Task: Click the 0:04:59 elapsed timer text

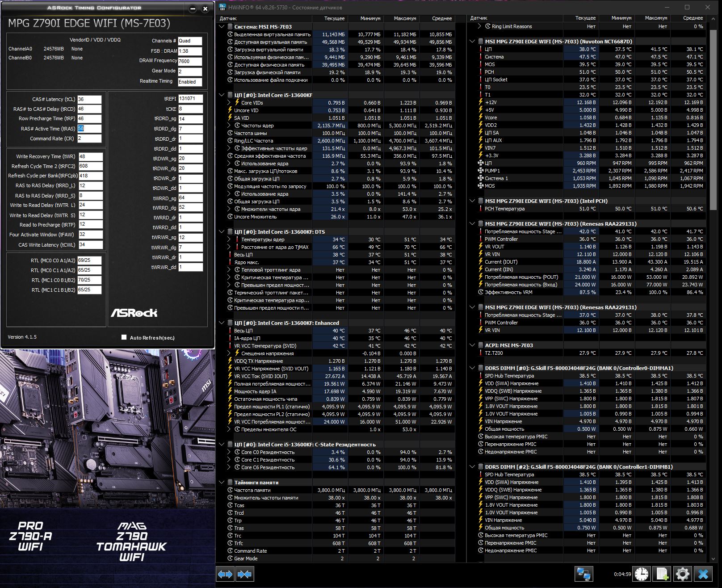Action: (622, 574)
